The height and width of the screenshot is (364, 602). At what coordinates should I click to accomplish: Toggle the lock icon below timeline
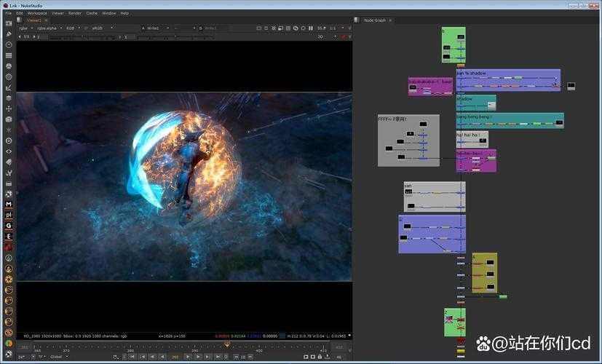[x=320, y=357]
